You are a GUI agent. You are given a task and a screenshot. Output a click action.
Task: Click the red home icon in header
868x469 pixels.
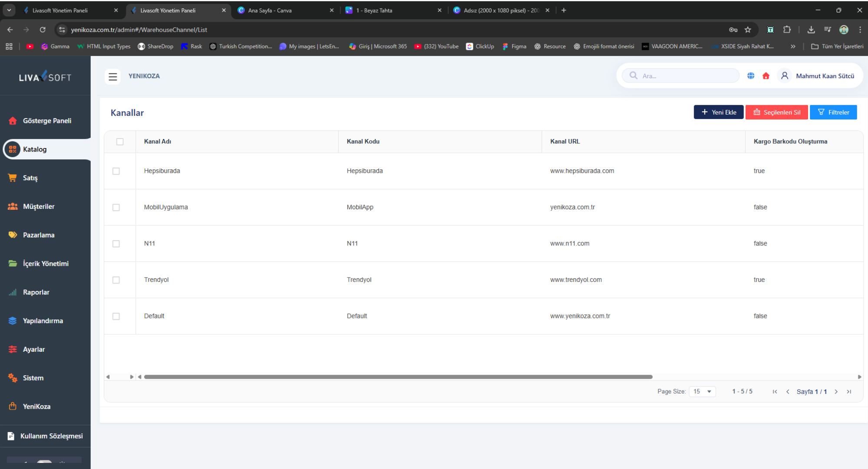[766, 76]
